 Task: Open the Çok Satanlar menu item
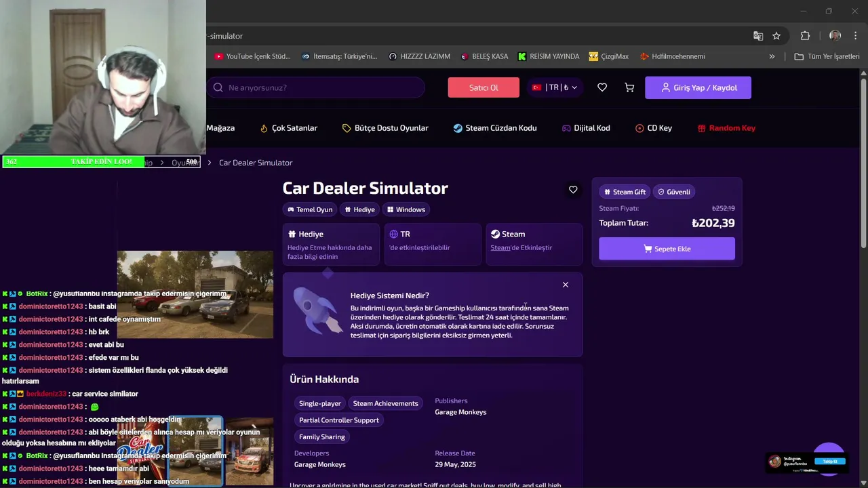coord(288,128)
